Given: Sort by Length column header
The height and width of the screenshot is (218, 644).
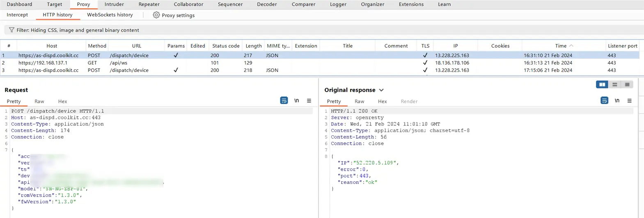Looking at the screenshot, I should click(253, 46).
